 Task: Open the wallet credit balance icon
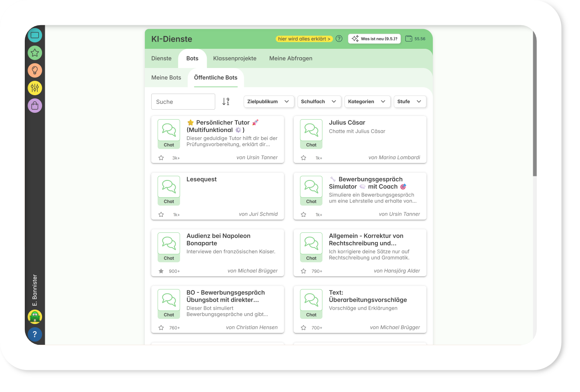pyautogui.click(x=409, y=39)
